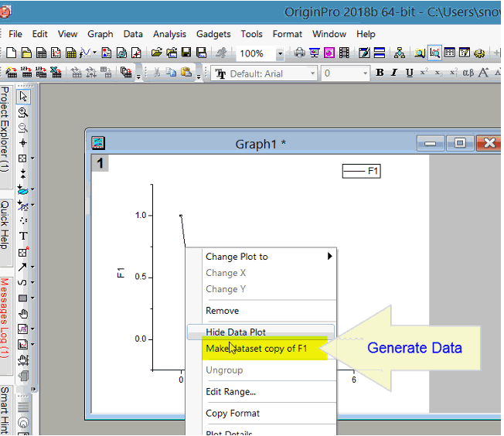Click the Save Template icon

(x=202, y=53)
